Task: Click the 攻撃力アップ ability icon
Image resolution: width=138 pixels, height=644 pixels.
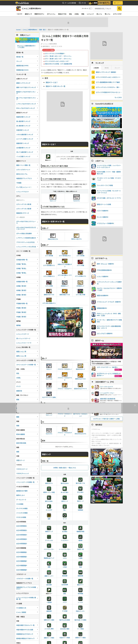Action: coord(49,528)
